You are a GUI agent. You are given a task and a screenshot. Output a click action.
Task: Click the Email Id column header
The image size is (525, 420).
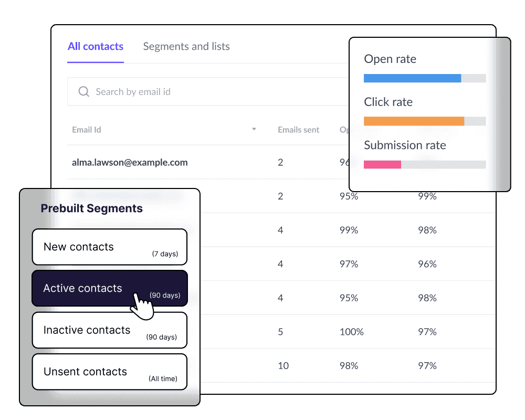tap(87, 130)
